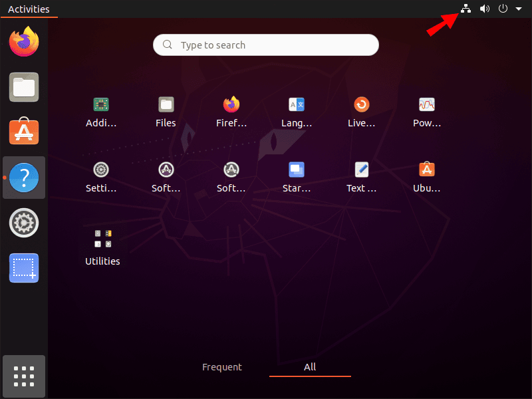Open Firefox from the application grid
The image size is (532, 399).
[x=231, y=104]
